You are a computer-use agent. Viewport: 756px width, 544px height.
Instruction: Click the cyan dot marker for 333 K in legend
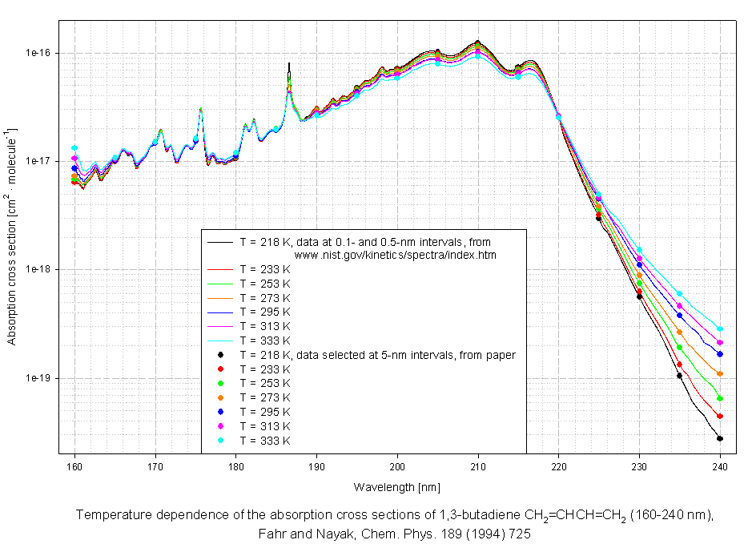pos(219,441)
